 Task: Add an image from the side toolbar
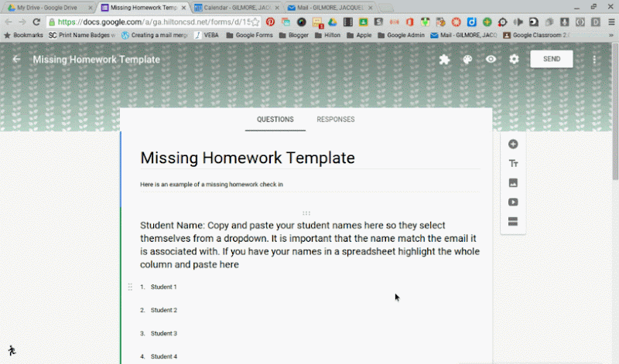tap(513, 182)
